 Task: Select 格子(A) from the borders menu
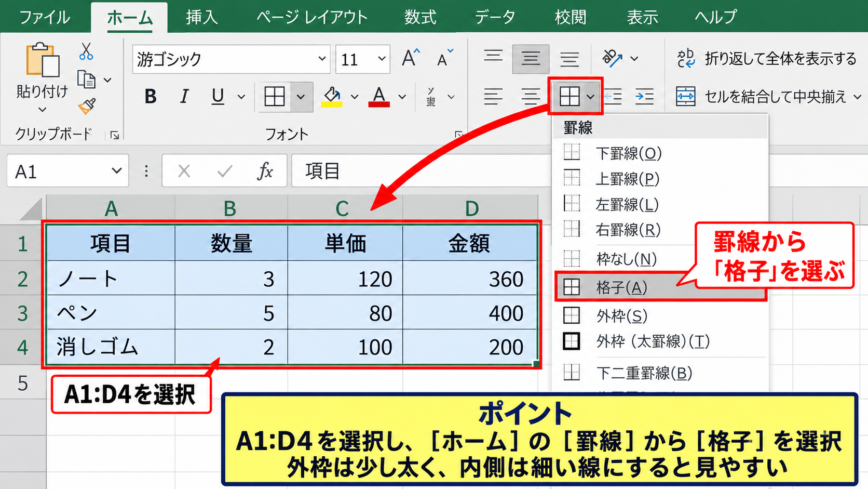click(660, 287)
